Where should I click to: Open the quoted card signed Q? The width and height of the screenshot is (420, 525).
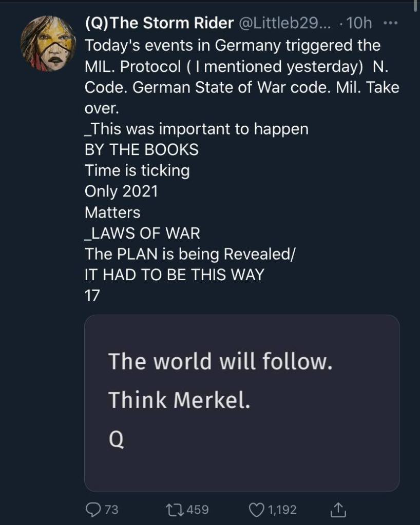242,403
